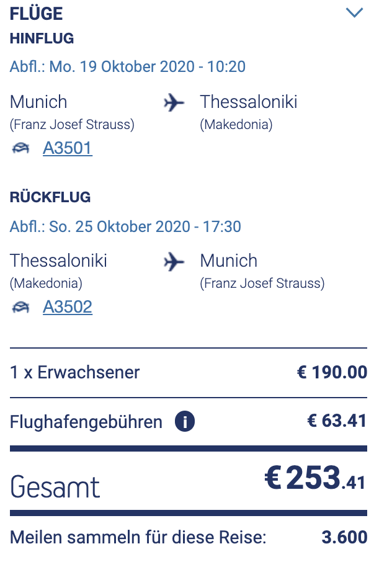
Task: Click the € 190.00 adult fare
Action: coord(332,373)
